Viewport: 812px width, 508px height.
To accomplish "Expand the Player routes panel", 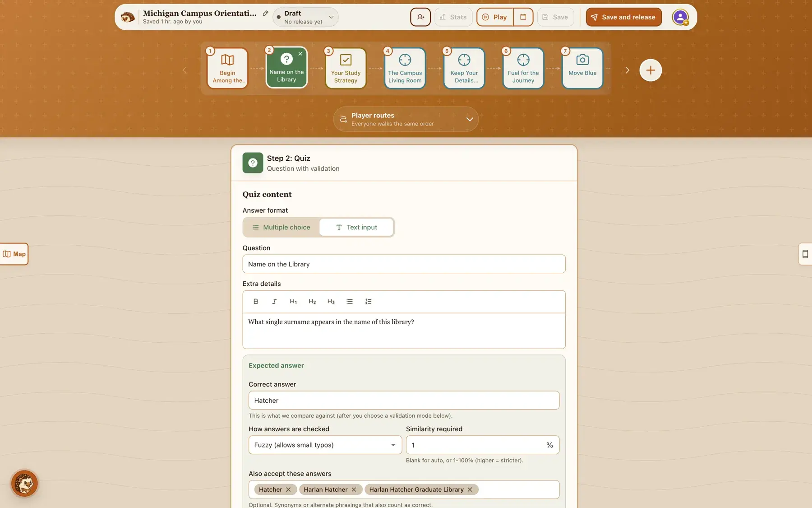I will tap(406, 119).
